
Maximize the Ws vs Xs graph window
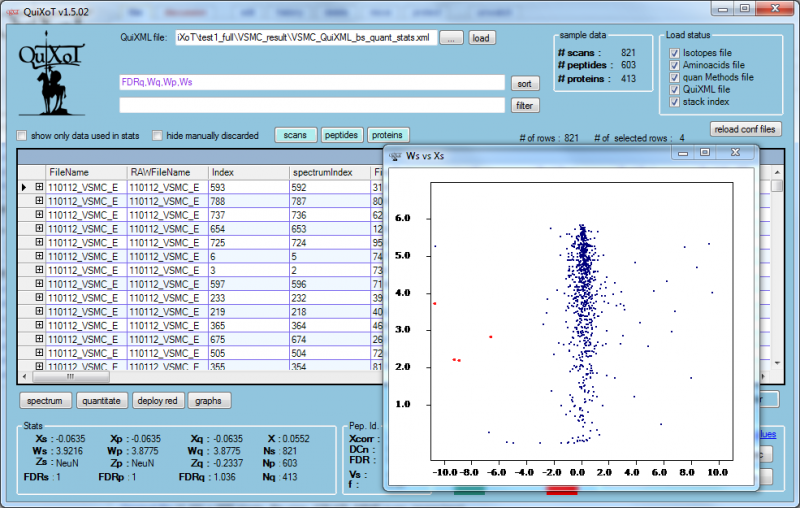pyautogui.click(x=705, y=153)
